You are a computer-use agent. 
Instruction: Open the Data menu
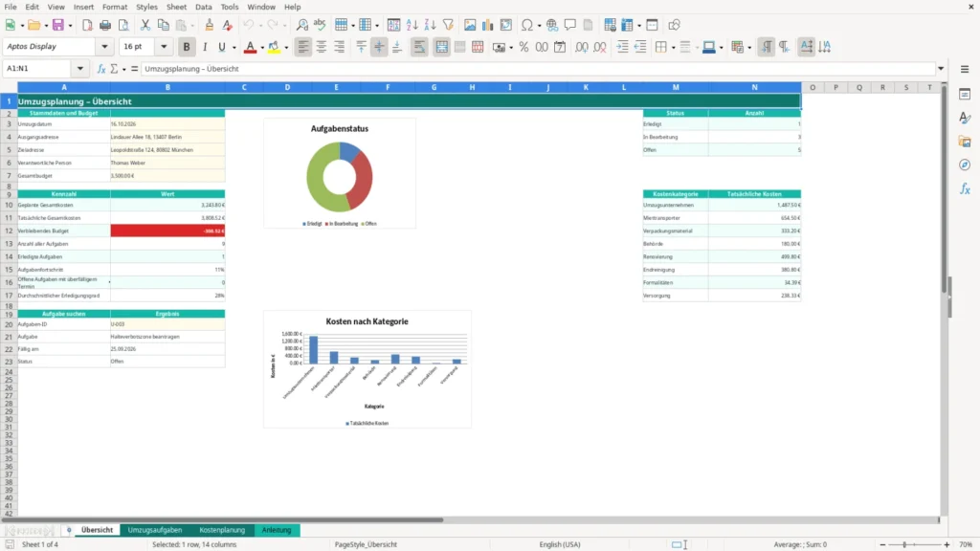(203, 7)
